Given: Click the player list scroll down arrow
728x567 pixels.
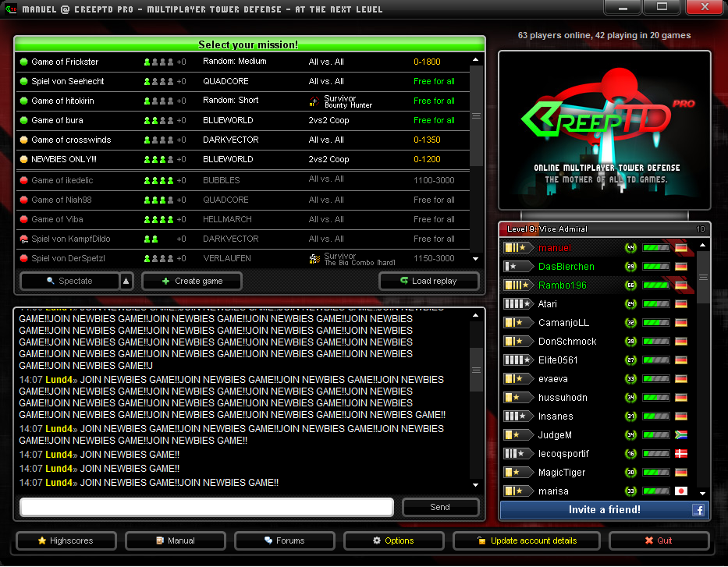Looking at the screenshot, I should click(702, 494).
